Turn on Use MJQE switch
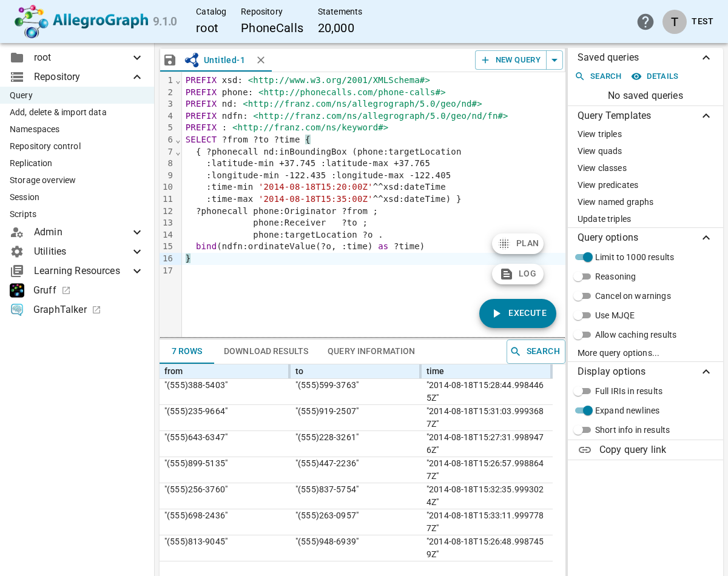728x576 pixels. point(582,315)
